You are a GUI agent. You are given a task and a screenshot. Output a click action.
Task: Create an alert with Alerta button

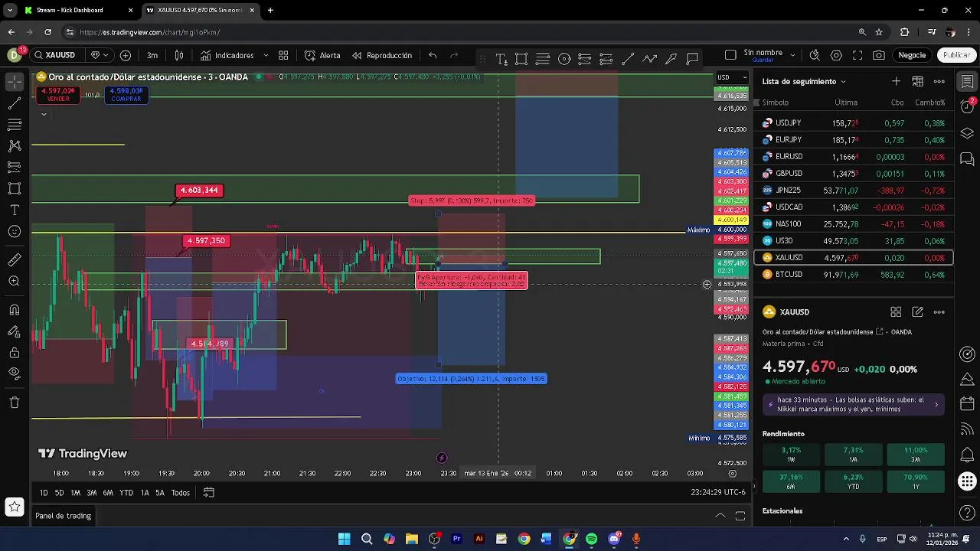(x=322, y=55)
